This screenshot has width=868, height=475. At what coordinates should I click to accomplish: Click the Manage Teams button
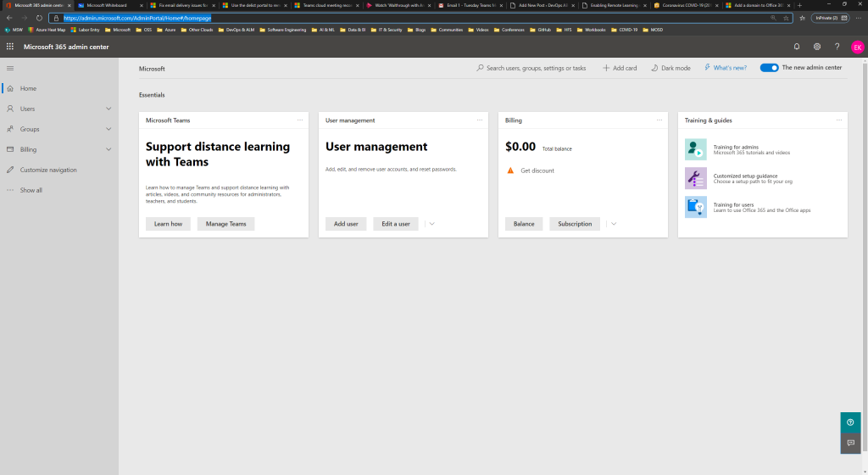coord(225,224)
